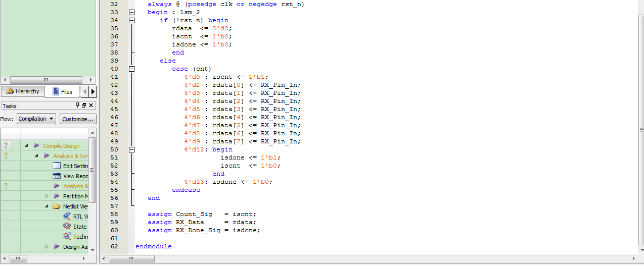
Task: Expand the Partition Merge task
Action: tap(47, 196)
